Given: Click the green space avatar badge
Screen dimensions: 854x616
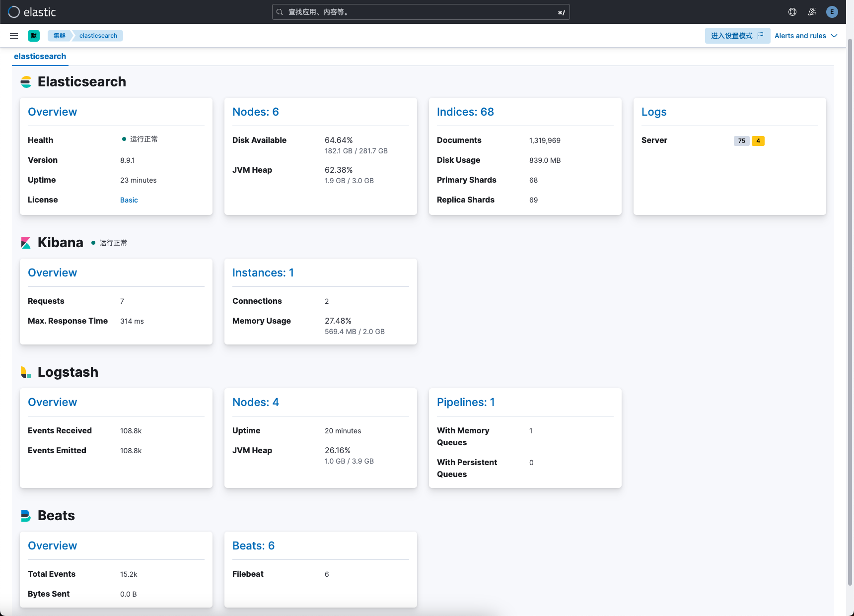Looking at the screenshot, I should coord(34,36).
